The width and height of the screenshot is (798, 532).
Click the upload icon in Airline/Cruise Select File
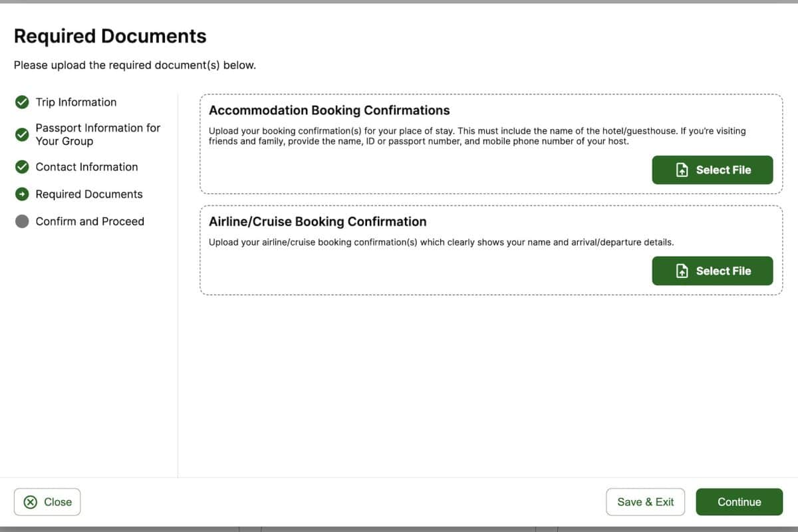pyautogui.click(x=682, y=271)
